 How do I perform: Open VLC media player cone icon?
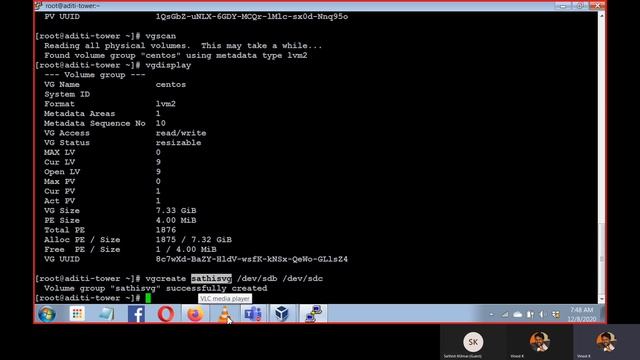pyautogui.click(x=224, y=314)
